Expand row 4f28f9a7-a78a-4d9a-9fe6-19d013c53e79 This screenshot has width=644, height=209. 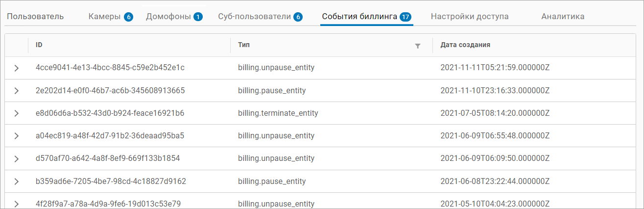(17, 204)
